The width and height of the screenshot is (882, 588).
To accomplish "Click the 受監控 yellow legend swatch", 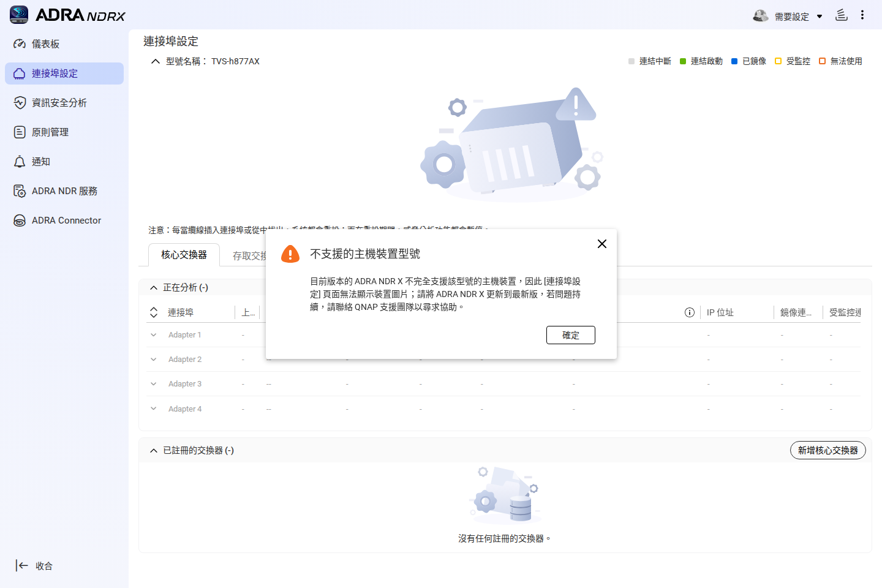I will point(778,61).
